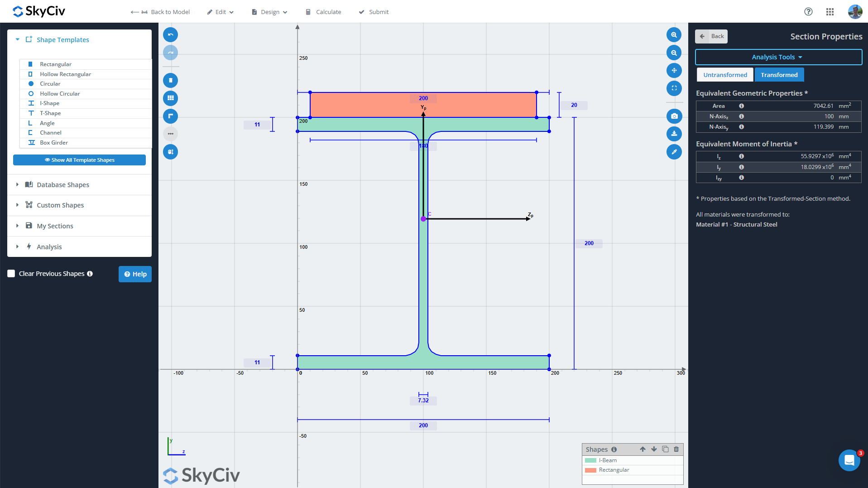Choose the Angle shape template
868x488 pixels.
click(86, 123)
